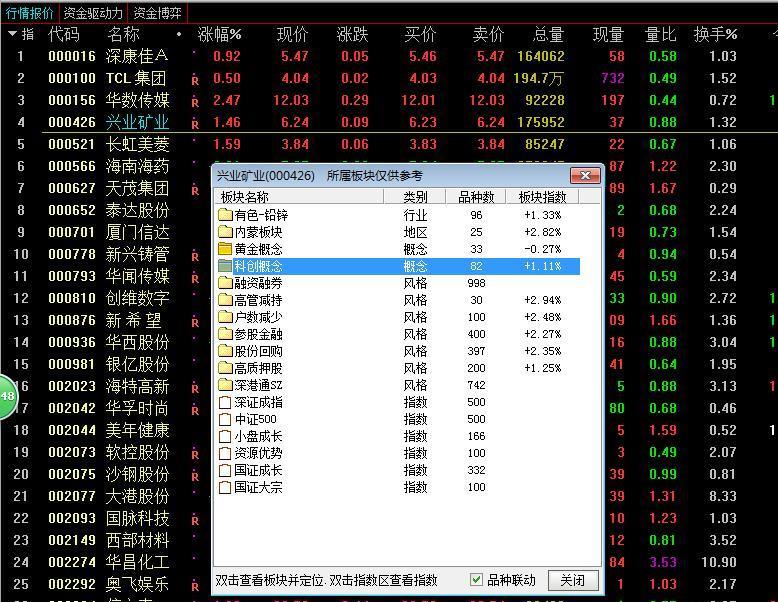This screenshot has height=602, width=778.
Task: Click the 融资融券 folder icon
Action: click(225, 283)
